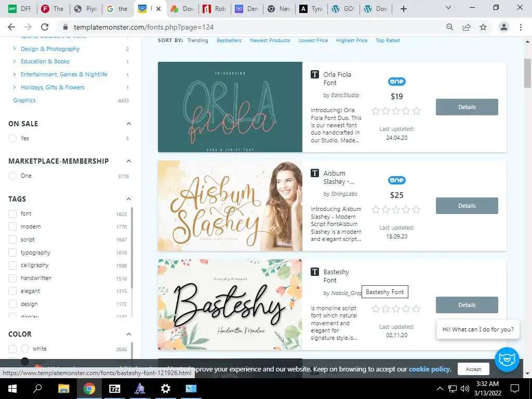Reload the page with refresh icon
532x399 pixels.
pyautogui.click(x=45, y=27)
